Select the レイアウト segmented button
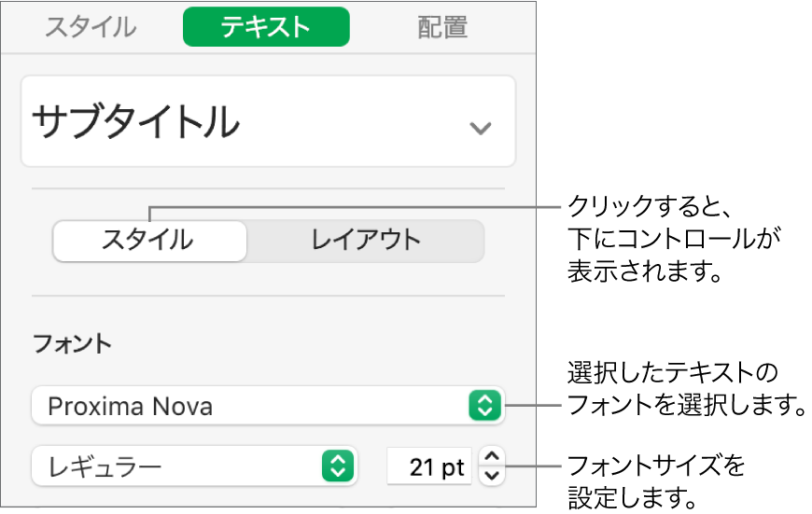The width and height of the screenshot is (812, 514). pos(366,241)
